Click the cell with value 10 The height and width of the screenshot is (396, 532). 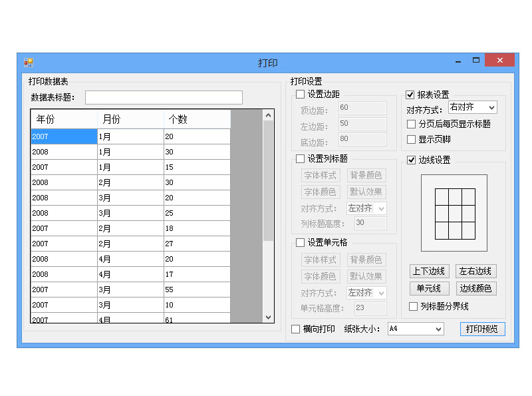click(x=197, y=305)
